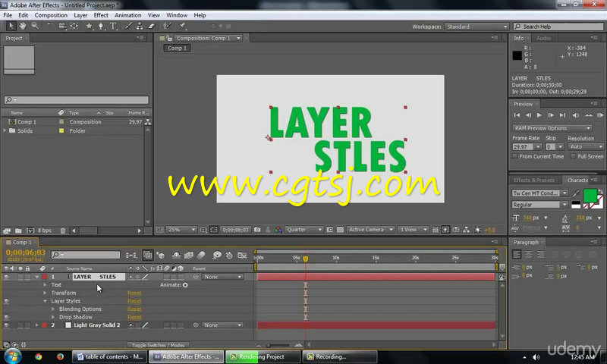
Task: Select the Eraser tool
Action: (x=152, y=26)
